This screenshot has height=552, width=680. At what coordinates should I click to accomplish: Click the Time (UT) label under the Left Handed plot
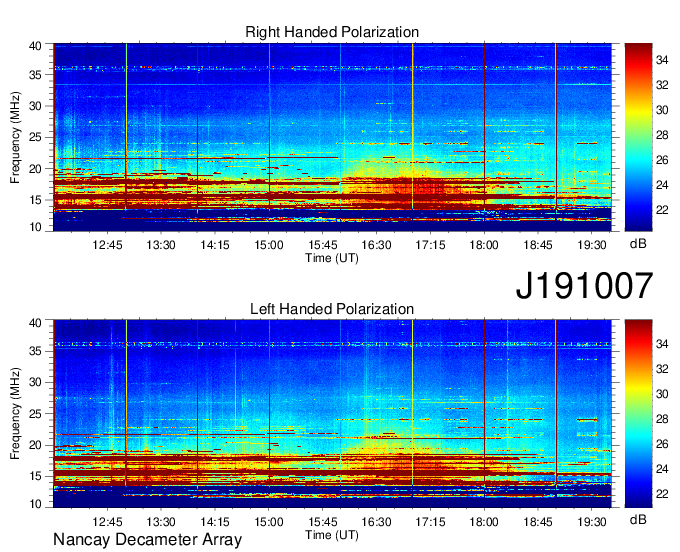(332, 535)
